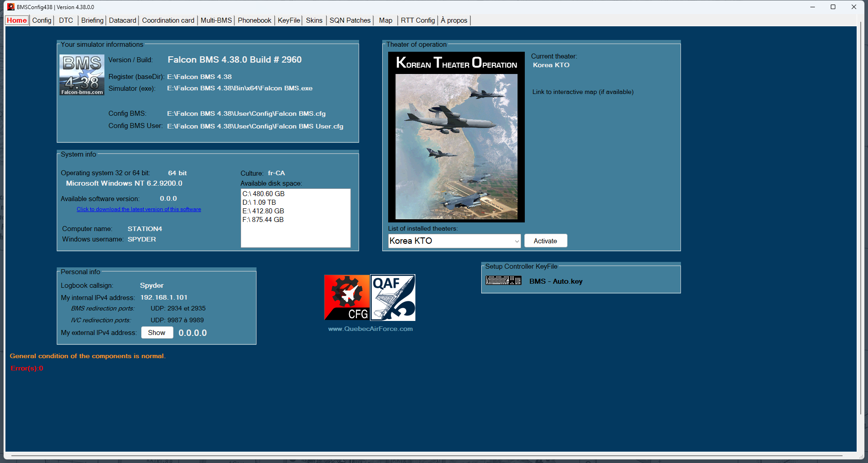The image size is (868, 463).
Task: Select the Coordination card tab
Action: 168,20
